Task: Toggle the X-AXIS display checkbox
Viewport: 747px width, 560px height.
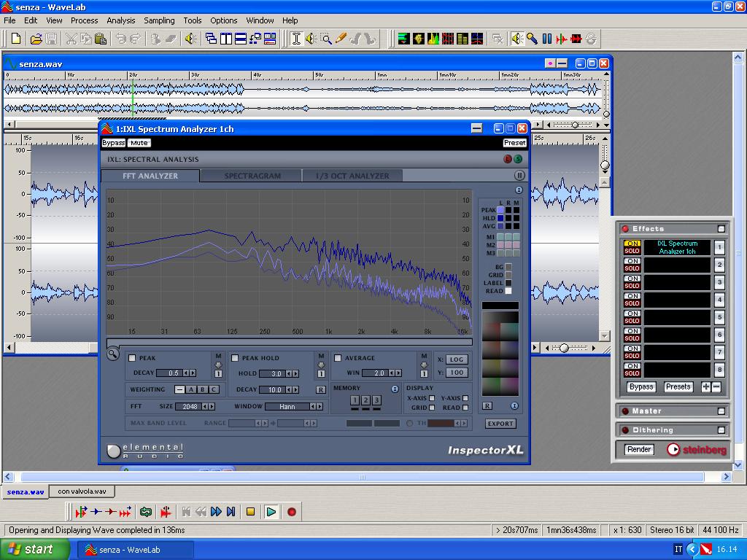Action: 432,398
